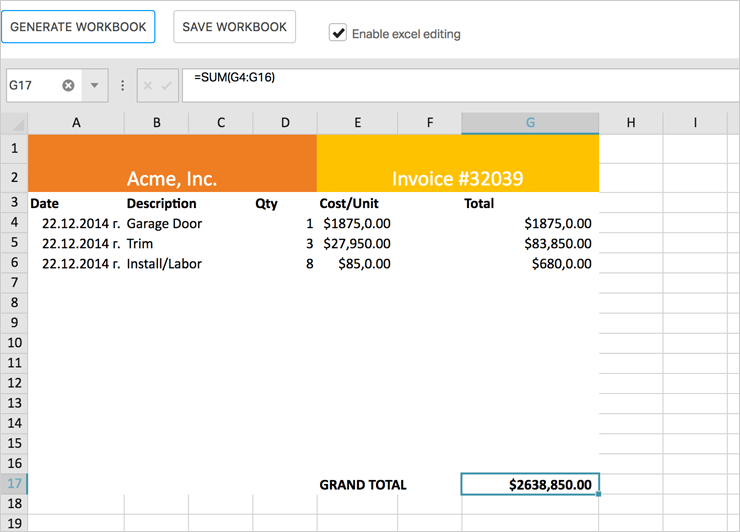Select row 14 header
Screen dimensions: 740x532
pyautogui.click(x=14, y=423)
